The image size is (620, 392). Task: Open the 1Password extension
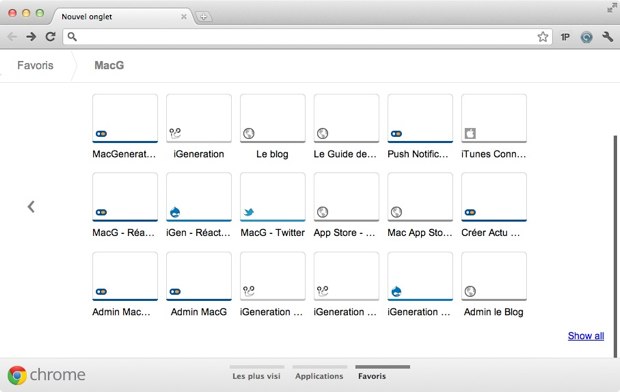point(565,37)
